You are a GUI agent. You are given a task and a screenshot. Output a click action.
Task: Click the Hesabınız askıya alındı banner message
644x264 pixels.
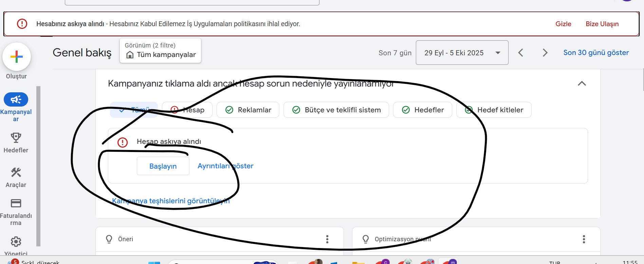pyautogui.click(x=168, y=24)
